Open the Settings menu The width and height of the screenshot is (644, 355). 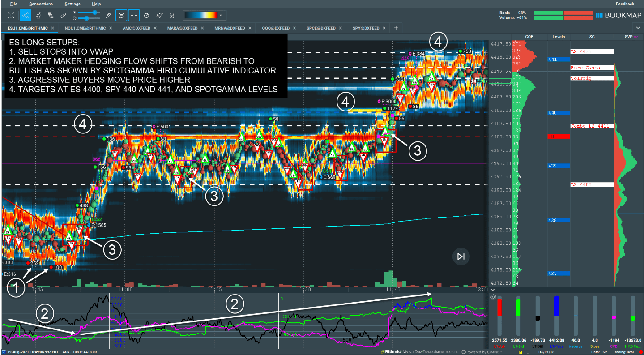point(73,4)
